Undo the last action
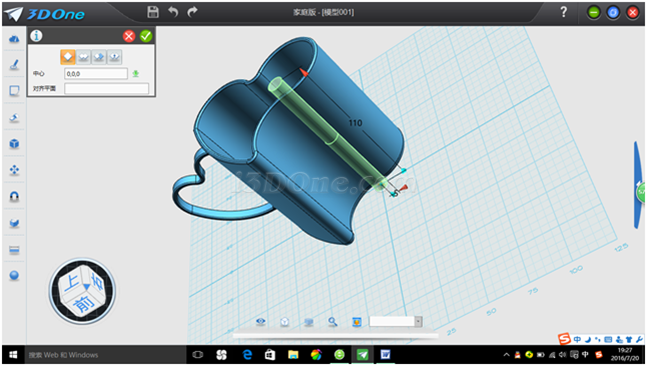 pyautogui.click(x=173, y=12)
